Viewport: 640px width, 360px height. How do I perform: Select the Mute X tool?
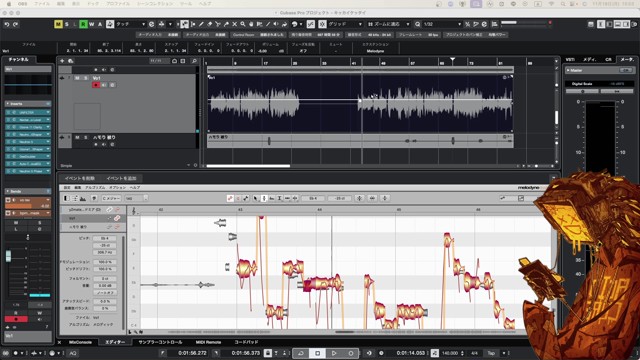[234, 24]
